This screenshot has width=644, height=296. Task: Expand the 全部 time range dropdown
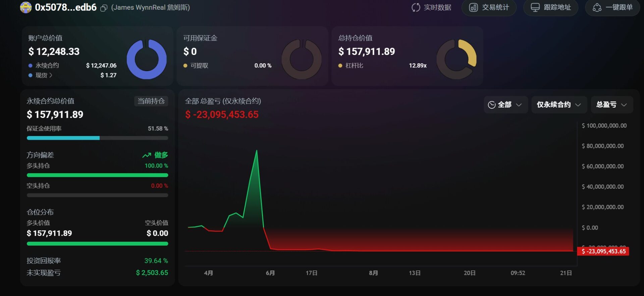tap(506, 105)
